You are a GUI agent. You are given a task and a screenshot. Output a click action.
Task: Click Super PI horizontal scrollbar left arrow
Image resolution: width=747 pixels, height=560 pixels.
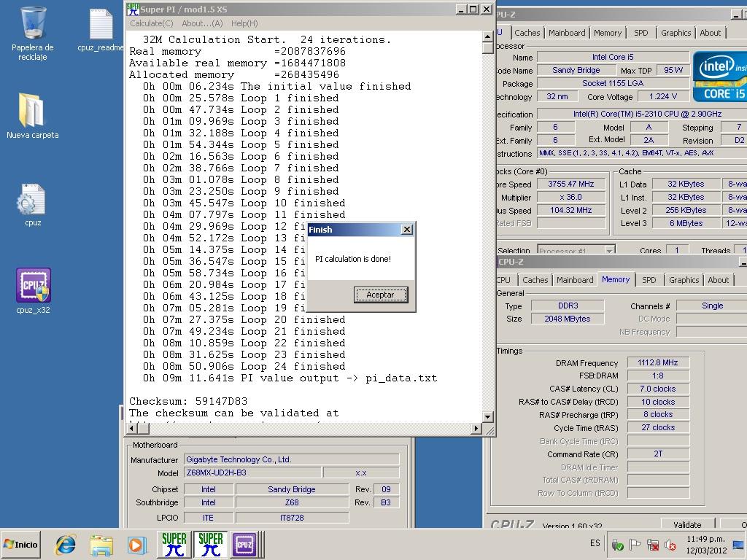pyautogui.click(x=133, y=429)
